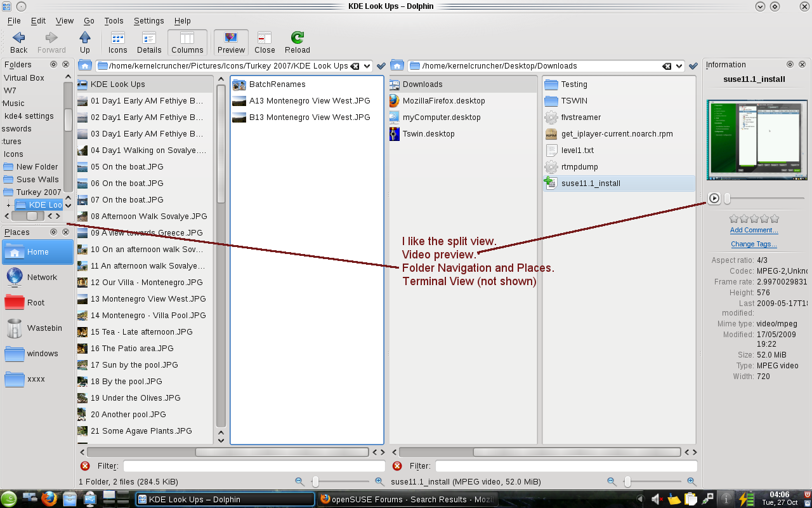Play the video preview

coord(714,199)
